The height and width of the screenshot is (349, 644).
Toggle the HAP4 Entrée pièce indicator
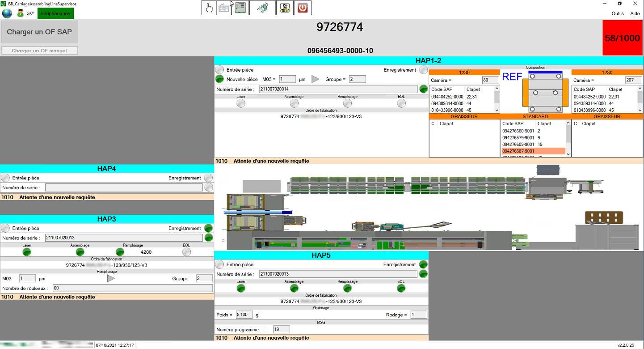(x=5, y=178)
